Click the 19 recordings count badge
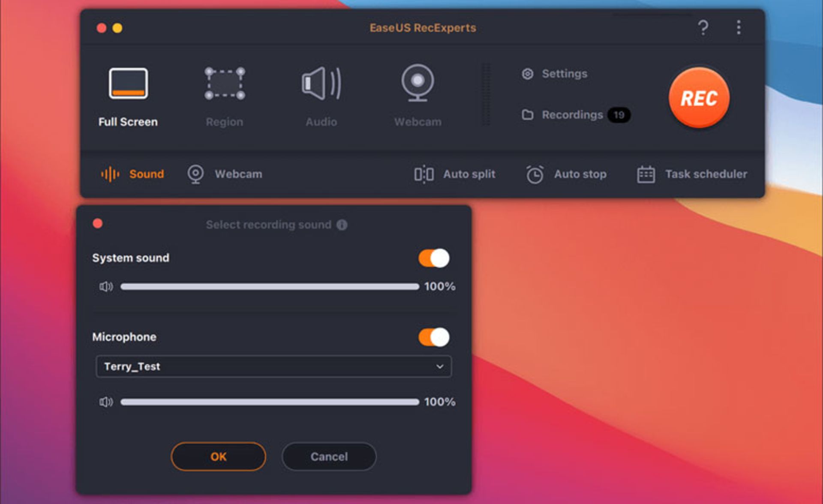823x504 pixels. click(619, 115)
